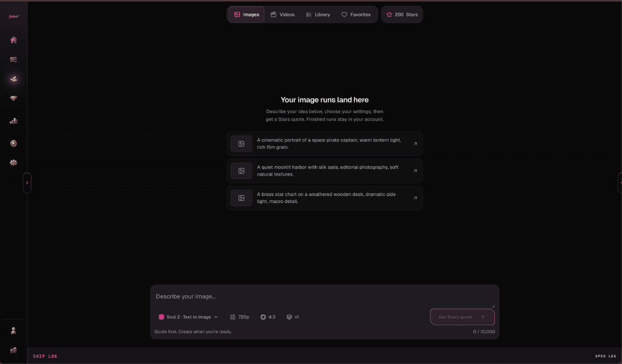This screenshot has width=622, height=364.
Task: Open the Soul 2 Text to Image model dropdown
Action: pyautogui.click(x=188, y=317)
